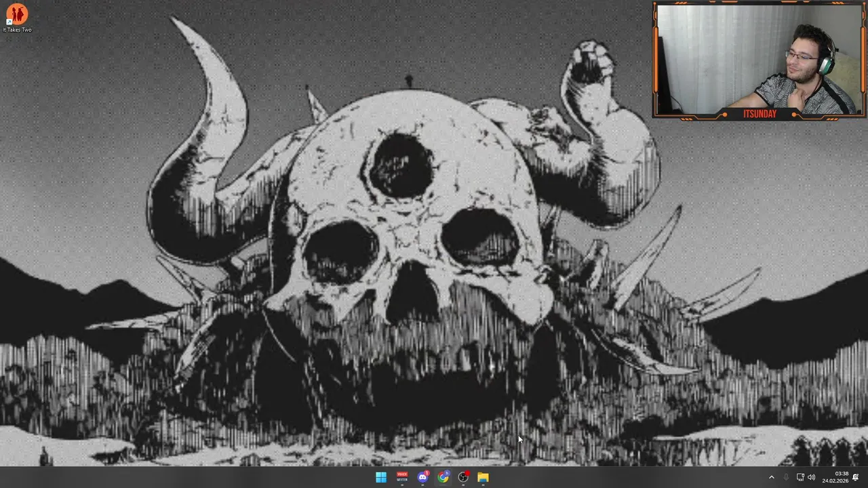Screen dimensions: 868x488
Task: Open the It Takes Two desktop shortcut
Action: coord(17,18)
